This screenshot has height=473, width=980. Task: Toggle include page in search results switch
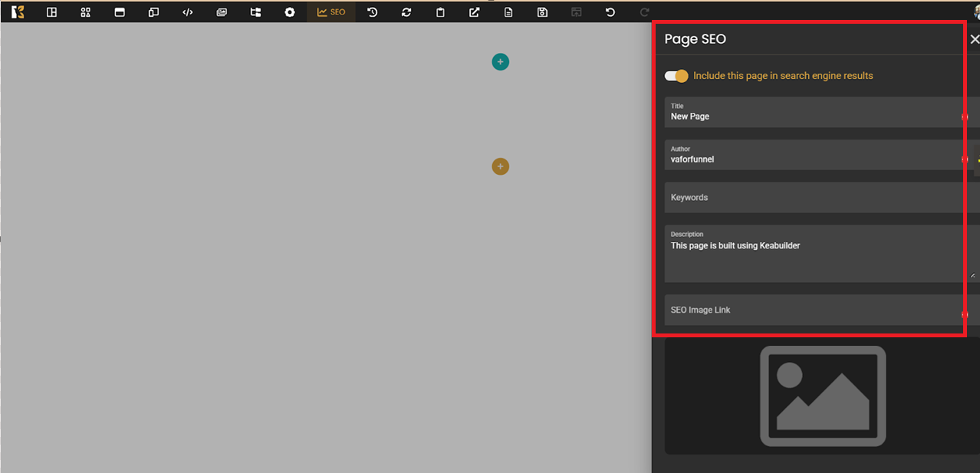(676, 76)
